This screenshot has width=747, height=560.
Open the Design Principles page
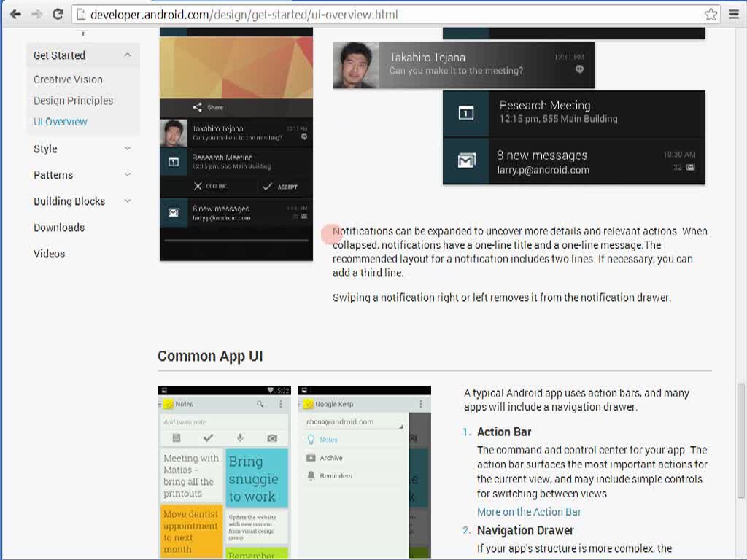(74, 101)
